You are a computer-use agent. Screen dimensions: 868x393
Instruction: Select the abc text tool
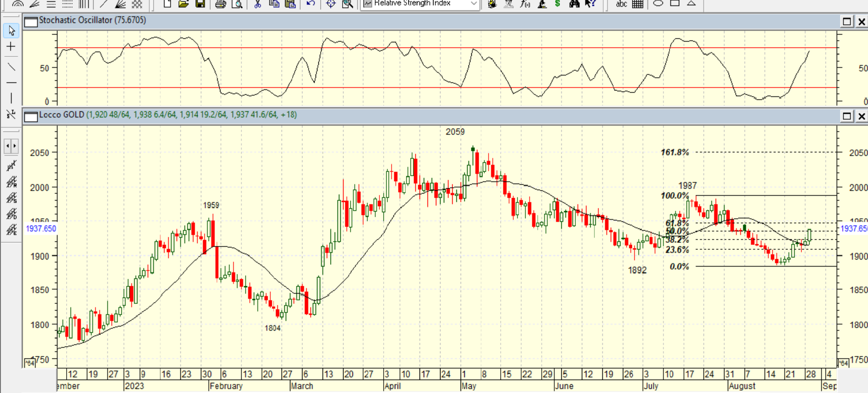[x=621, y=4]
